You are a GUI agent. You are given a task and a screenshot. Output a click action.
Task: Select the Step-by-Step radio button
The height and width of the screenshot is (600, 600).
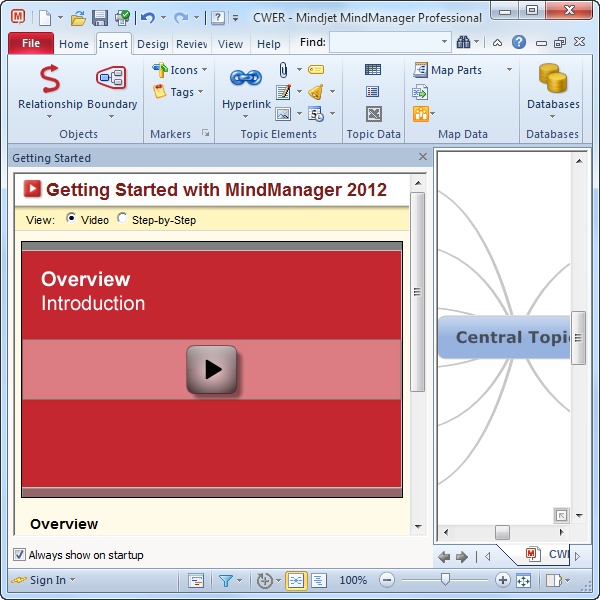pyautogui.click(x=123, y=219)
